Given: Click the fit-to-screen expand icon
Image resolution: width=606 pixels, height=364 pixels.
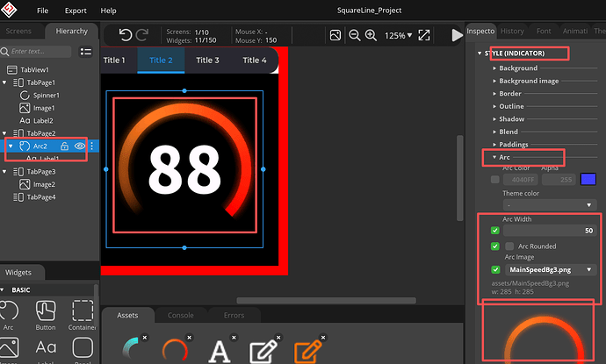Looking at the screenshot, I should click(424, 36).
